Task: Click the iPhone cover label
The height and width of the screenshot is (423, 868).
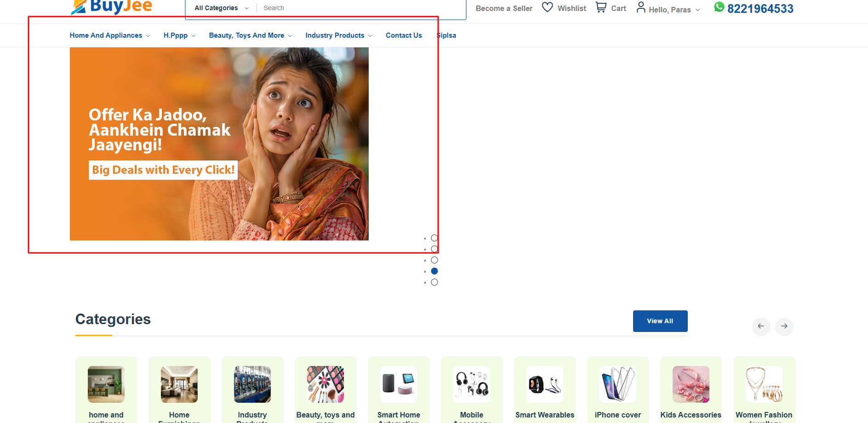Action: (618, 415)
